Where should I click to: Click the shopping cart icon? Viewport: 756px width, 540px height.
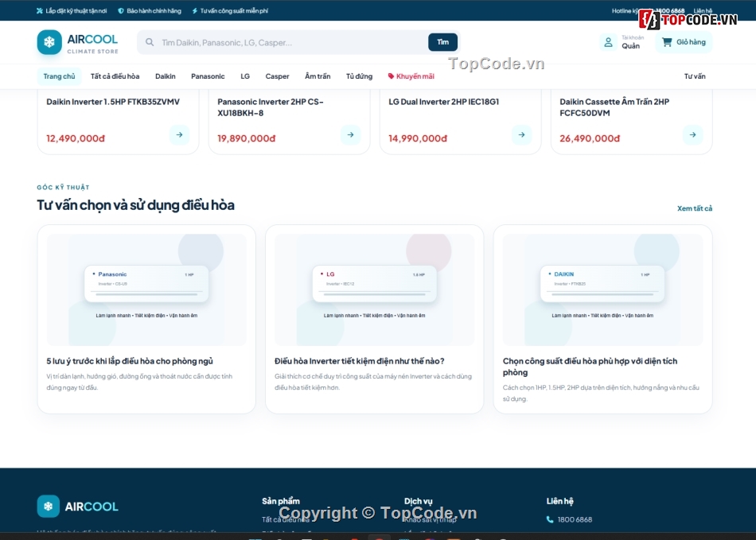coord(667,42)
